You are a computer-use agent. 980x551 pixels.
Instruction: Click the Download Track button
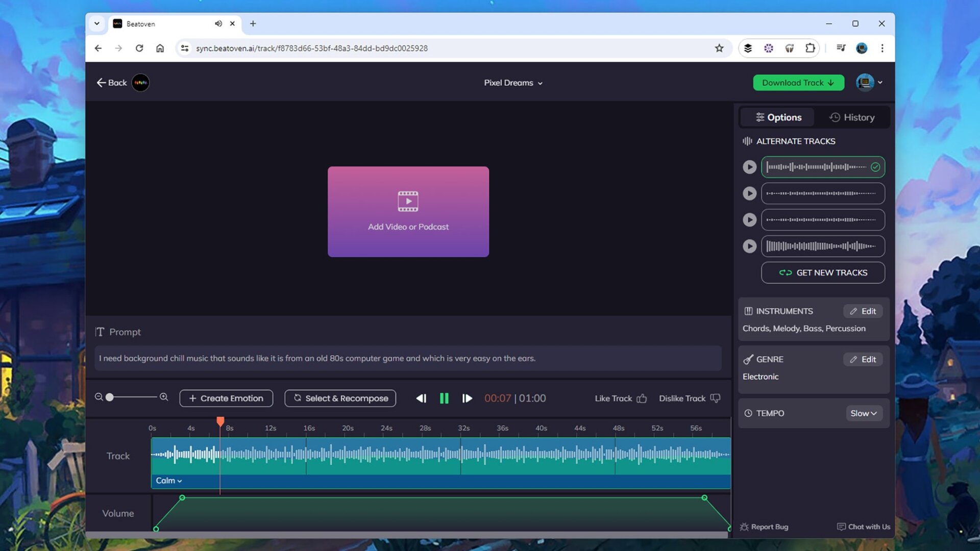point(798,82)
